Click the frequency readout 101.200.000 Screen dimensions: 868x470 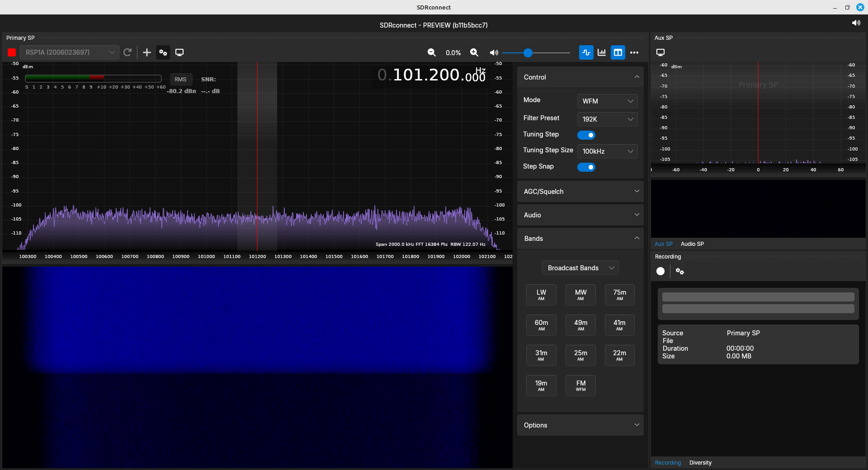(432, 75)
